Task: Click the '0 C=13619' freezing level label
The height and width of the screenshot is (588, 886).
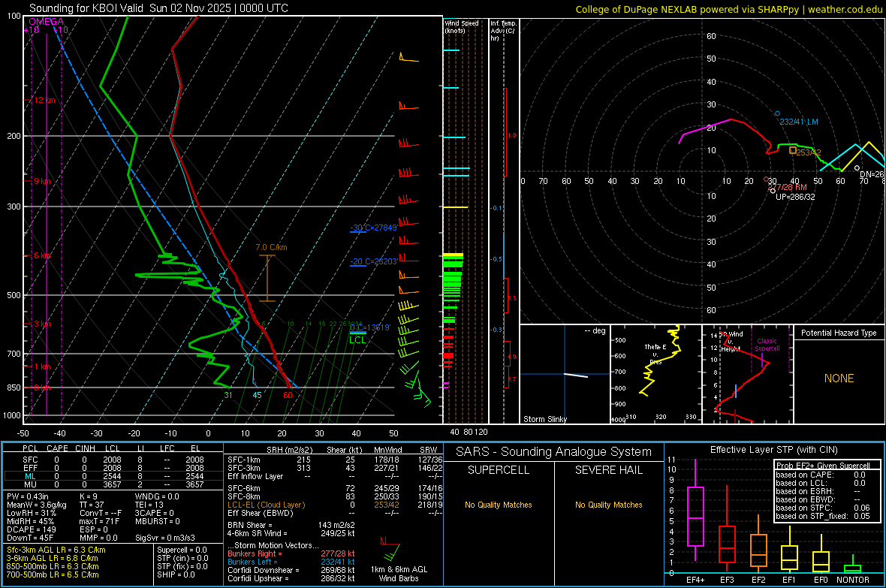Action: tap(370, 327)
